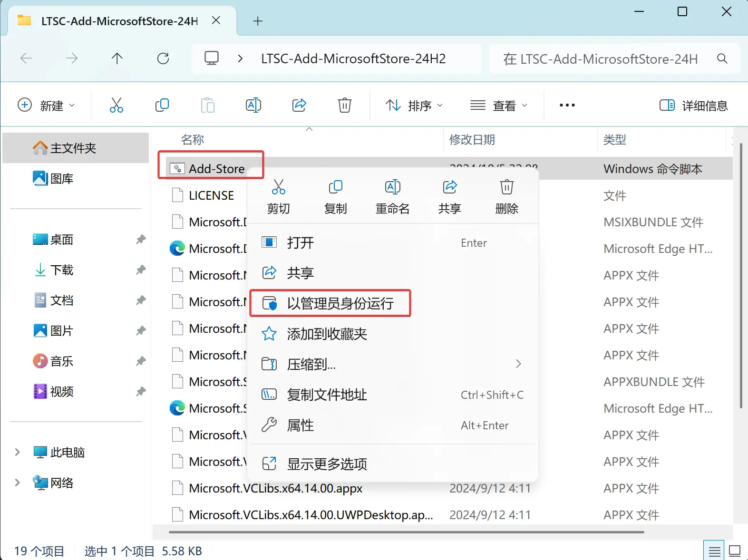Image resolution: width=748 pixels, height=560 pixels.
Task: Select 打开 in the context menu
Action: [x=393, y=243]
